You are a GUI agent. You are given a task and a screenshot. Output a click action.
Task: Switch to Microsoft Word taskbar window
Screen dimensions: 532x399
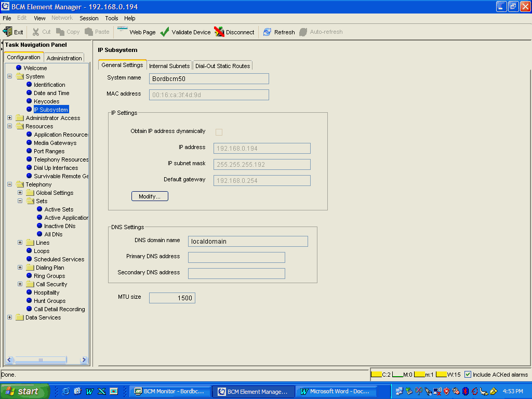pos(335,391)
